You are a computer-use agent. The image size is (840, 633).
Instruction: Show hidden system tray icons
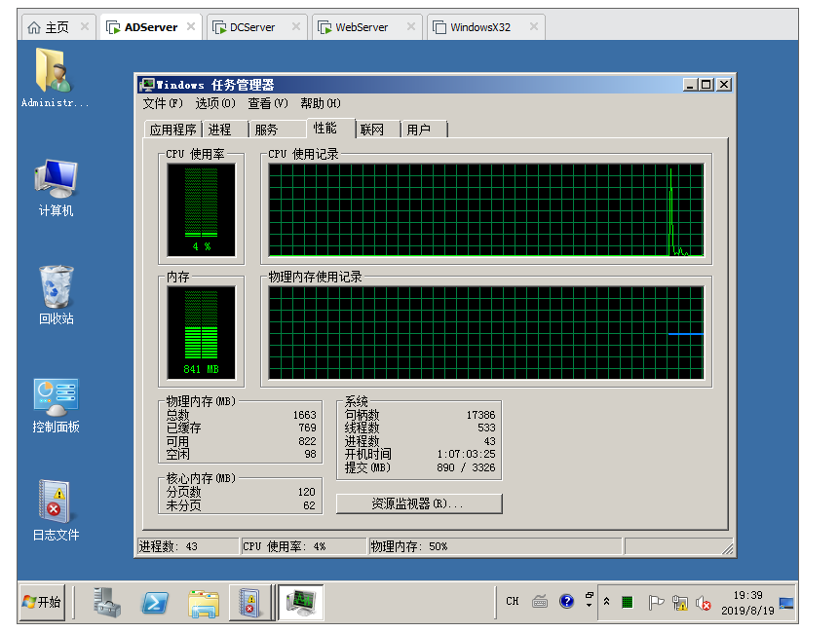(606, 602)
